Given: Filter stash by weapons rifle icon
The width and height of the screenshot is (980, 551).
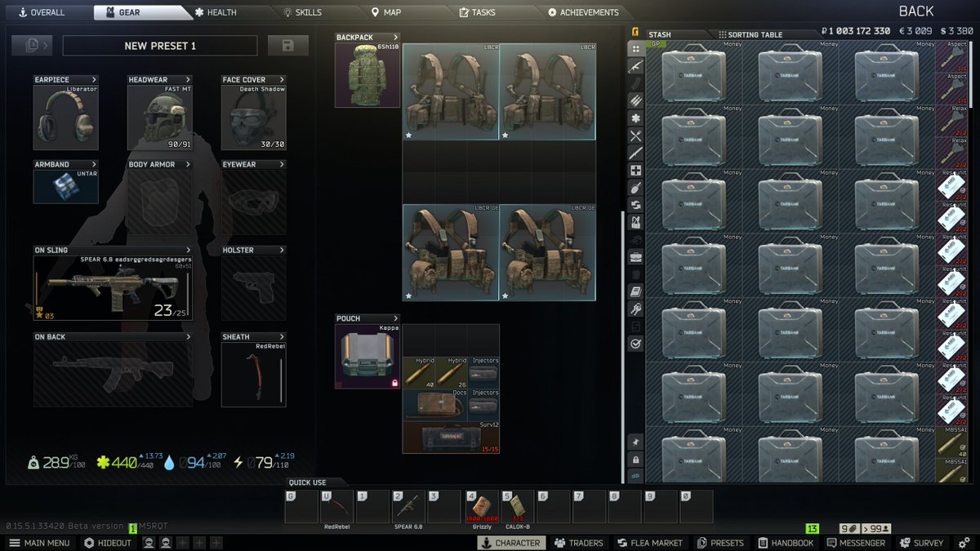Looking at the screenshot, I should [x=635, y=66].
